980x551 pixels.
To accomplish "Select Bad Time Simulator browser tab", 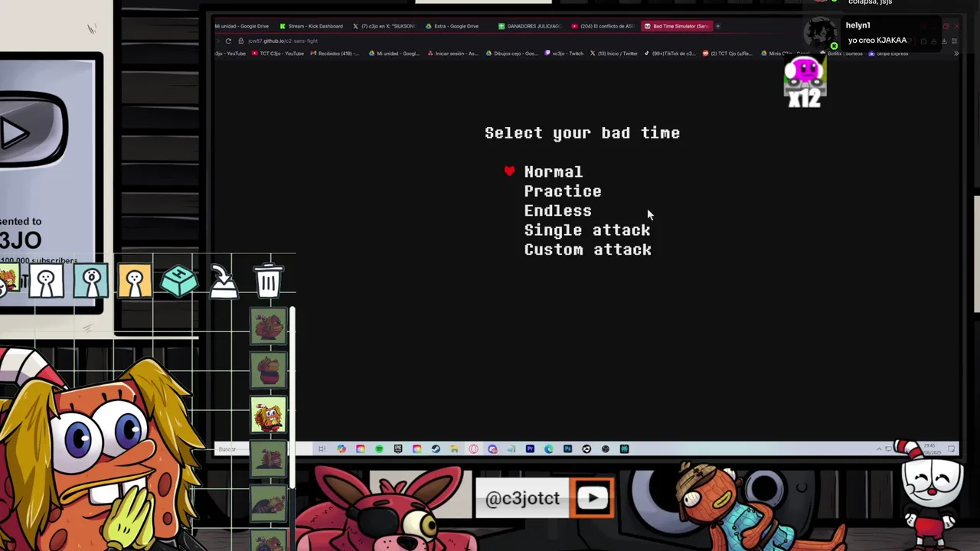I will (676, 26).
